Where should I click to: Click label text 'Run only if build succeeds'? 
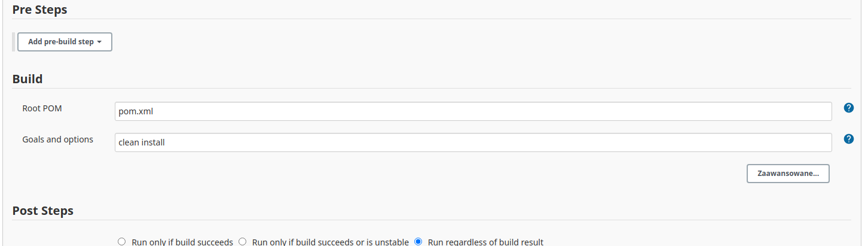182,242
